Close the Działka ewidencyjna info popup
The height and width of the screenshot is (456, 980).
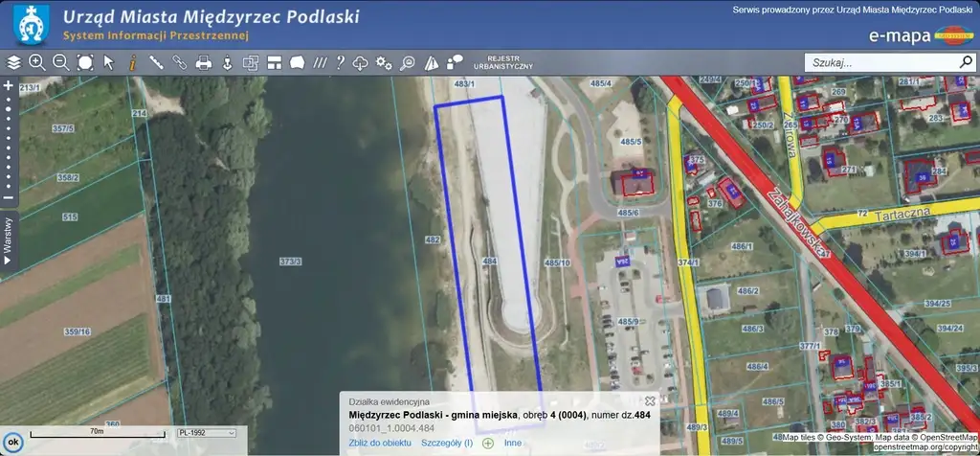click(x=650, y=400)
